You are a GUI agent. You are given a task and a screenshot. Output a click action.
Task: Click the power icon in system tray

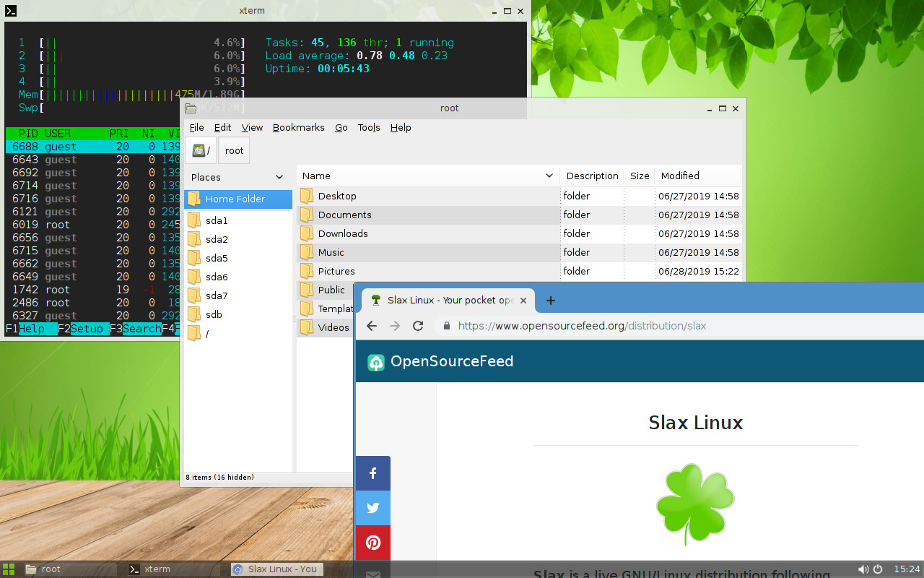(x=878, y=569)
